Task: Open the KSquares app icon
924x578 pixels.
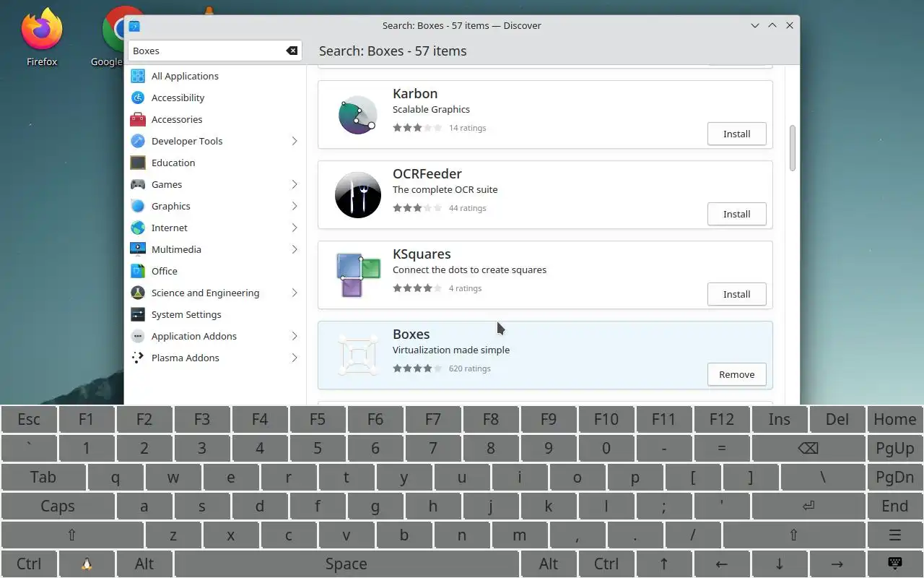Action: tap(358, 275)
